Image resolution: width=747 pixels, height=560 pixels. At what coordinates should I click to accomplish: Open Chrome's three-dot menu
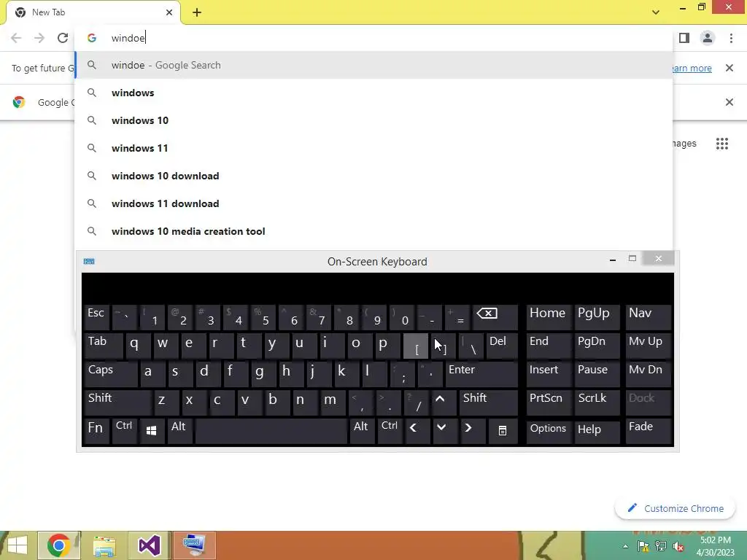731,38
